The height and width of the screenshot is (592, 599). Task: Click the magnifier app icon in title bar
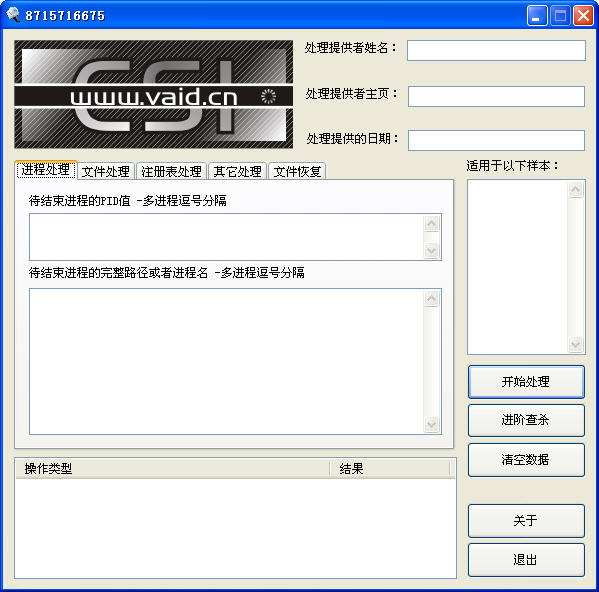coord(13,15)
